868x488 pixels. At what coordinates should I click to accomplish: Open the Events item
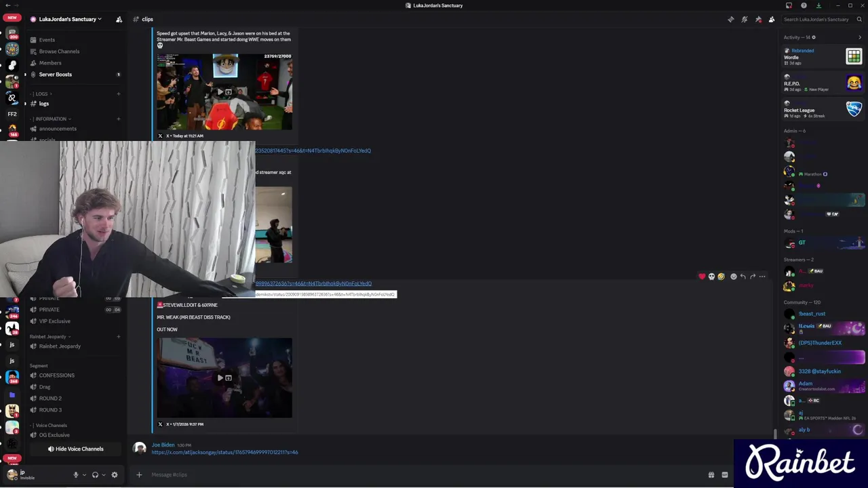point(47,40)
